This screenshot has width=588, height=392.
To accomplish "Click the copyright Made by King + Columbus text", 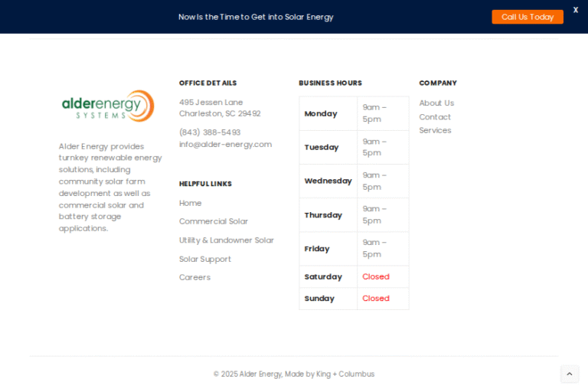I will [x=329, y=374].
